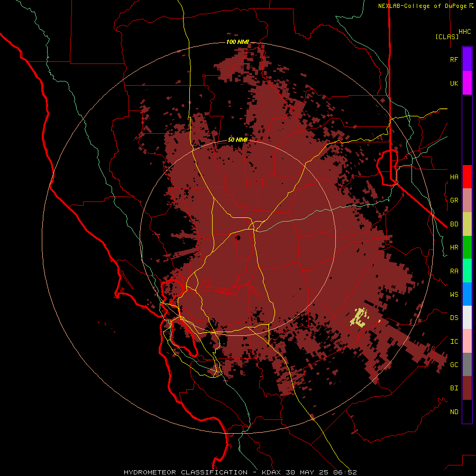Click the DS legend label
Viewport: 476px width, 476px height.
coord(454,318)
